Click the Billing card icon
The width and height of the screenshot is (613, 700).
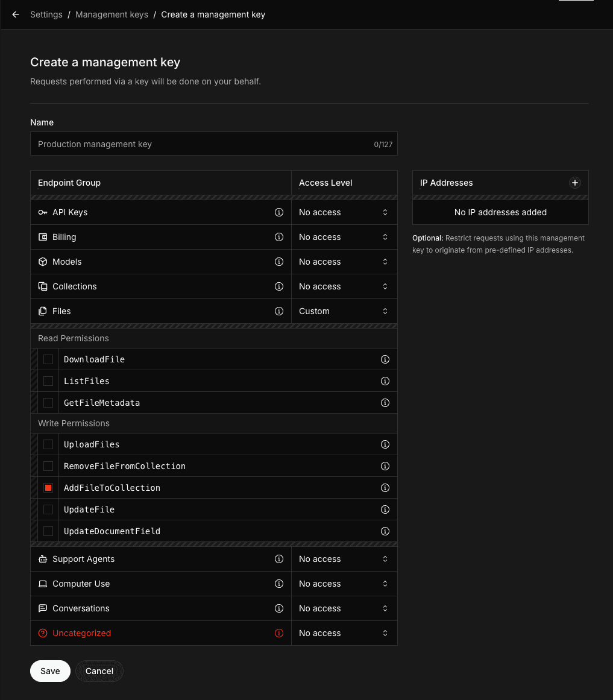point(43,237)
